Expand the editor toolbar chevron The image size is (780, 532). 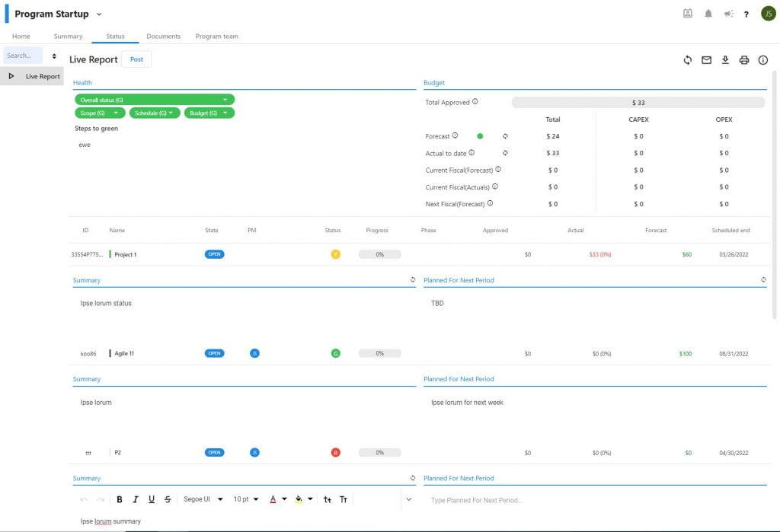tap(409, 499)
